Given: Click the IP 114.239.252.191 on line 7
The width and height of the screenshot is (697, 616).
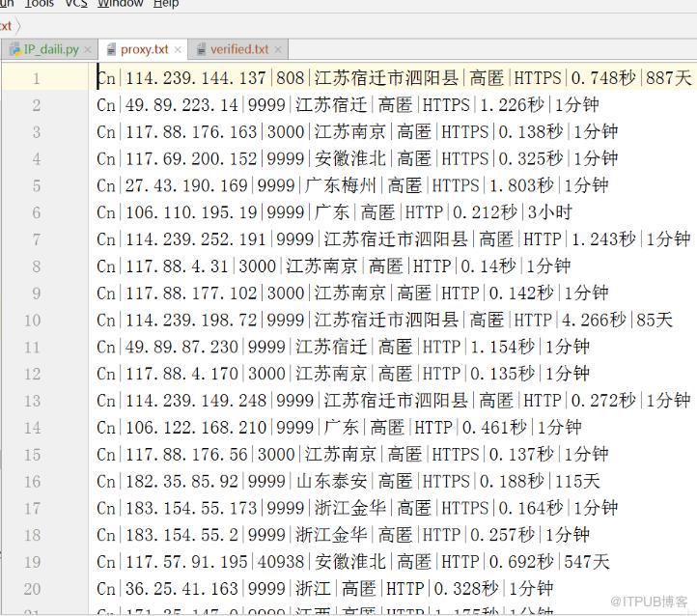Looking at the screenshot, I should click(196, 239).
